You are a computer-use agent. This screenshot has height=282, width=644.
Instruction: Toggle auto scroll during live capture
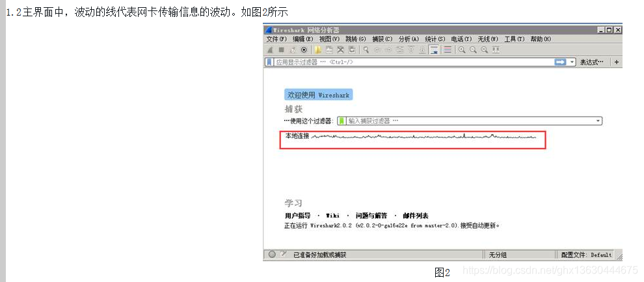pos(434,49)
